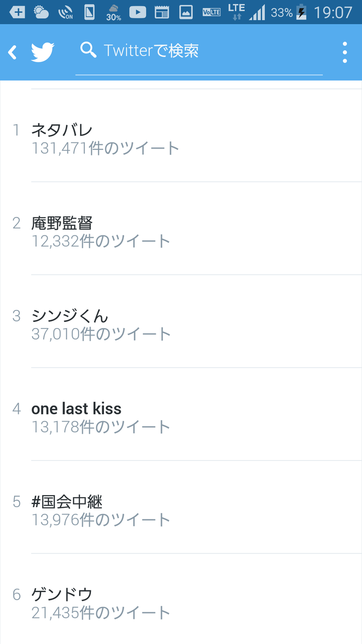
Task: Tap the search magnifier icon
Action: click(88, 50)
